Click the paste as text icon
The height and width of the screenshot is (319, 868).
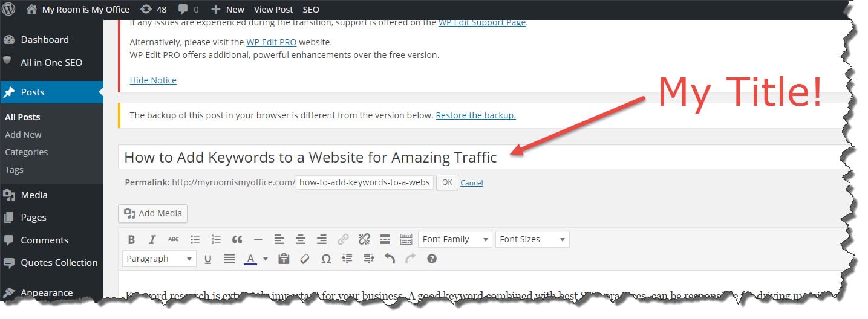click(284, 259)
